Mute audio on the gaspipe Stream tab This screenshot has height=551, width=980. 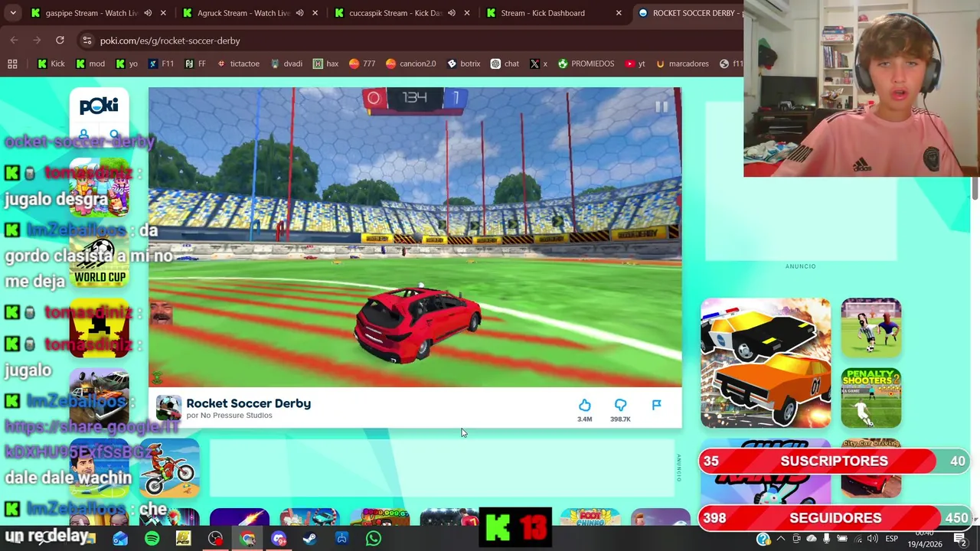tap(148, 13)
